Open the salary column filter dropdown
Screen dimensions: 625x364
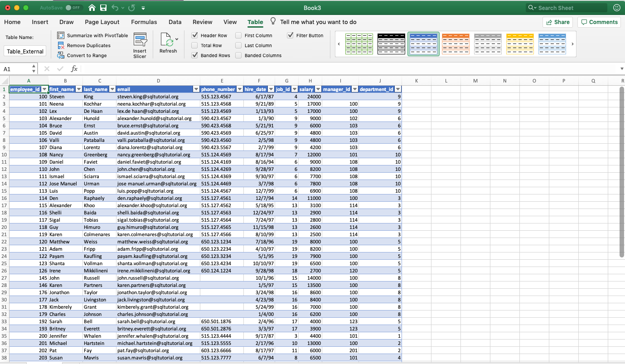[318, 89]
